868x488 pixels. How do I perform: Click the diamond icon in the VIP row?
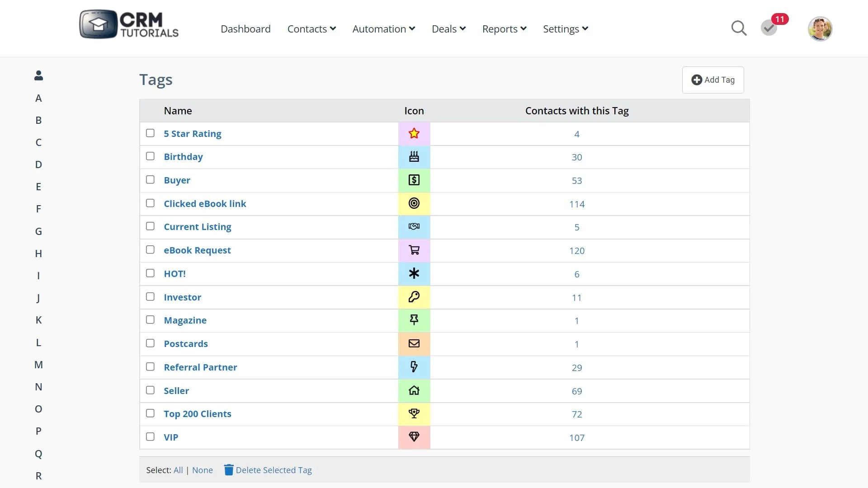click(x=414, y=437)
